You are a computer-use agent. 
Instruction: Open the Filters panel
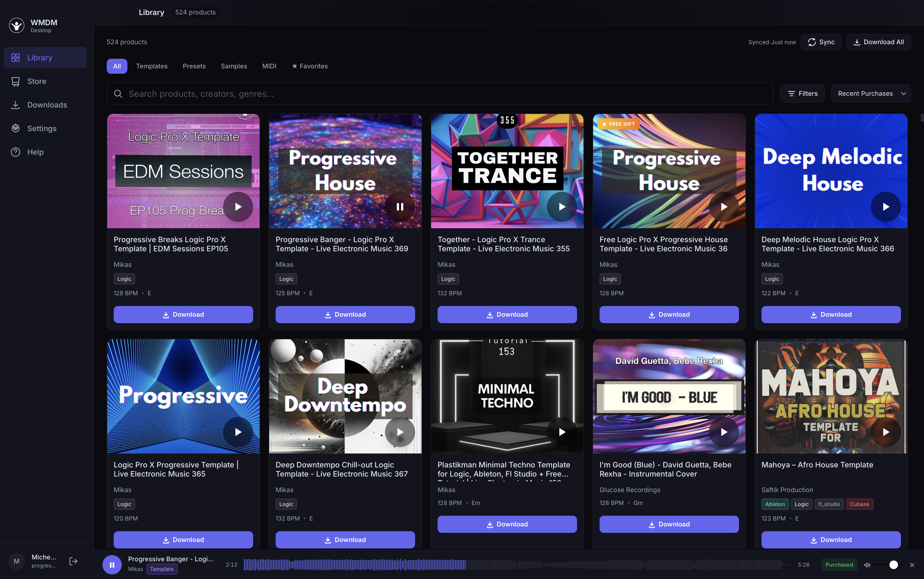[802, 94]
